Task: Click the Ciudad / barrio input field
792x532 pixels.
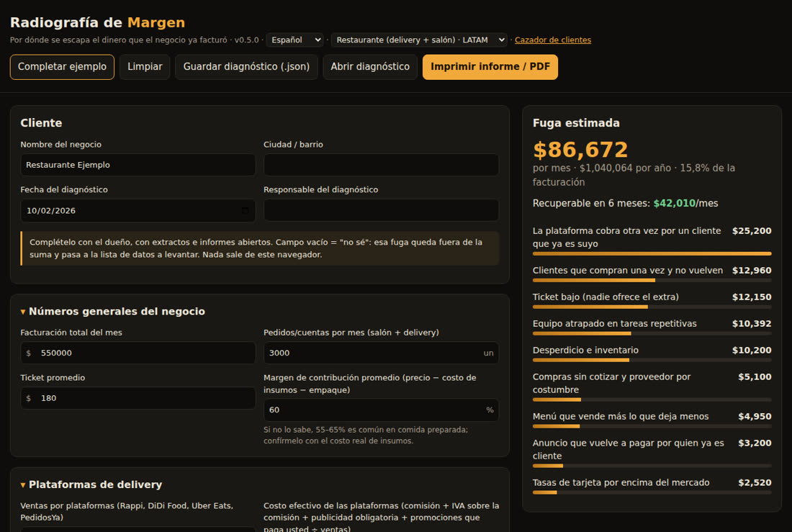Action: (382, 165)
